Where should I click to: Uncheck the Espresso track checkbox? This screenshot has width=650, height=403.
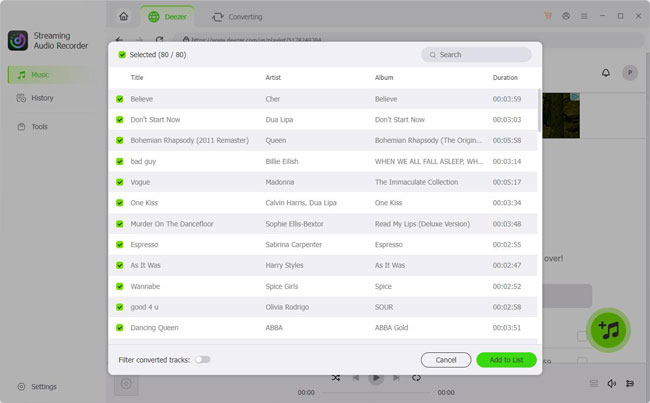(x=120, y=245)
